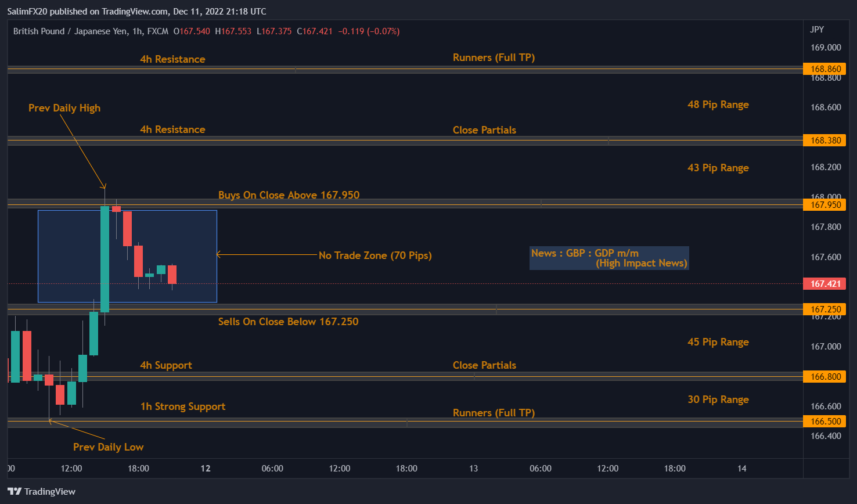Click the No Trade Zone (70 Pips) text
Image resolution: width=857 pixels, height=504 pixels.
point(375,255)
